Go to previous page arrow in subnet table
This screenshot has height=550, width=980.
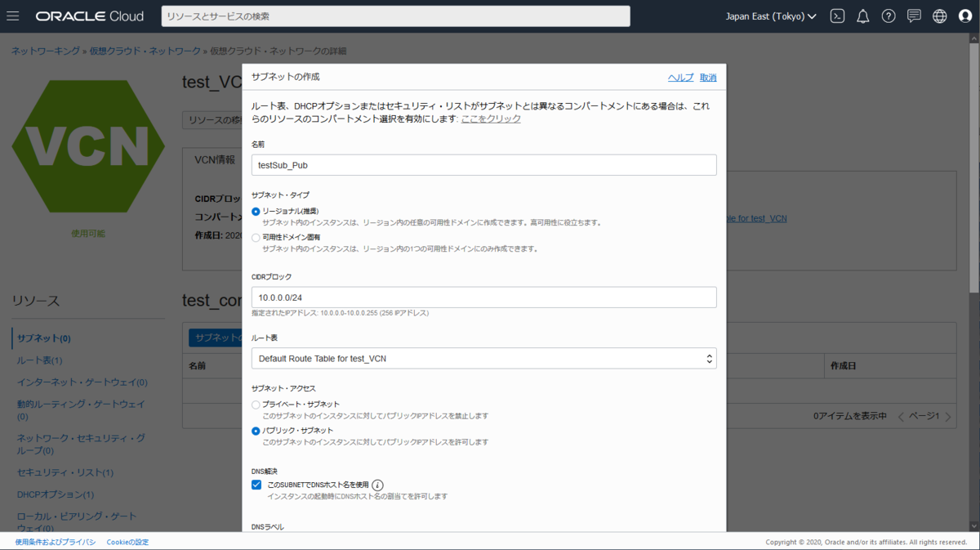click(x=902, y=417)
